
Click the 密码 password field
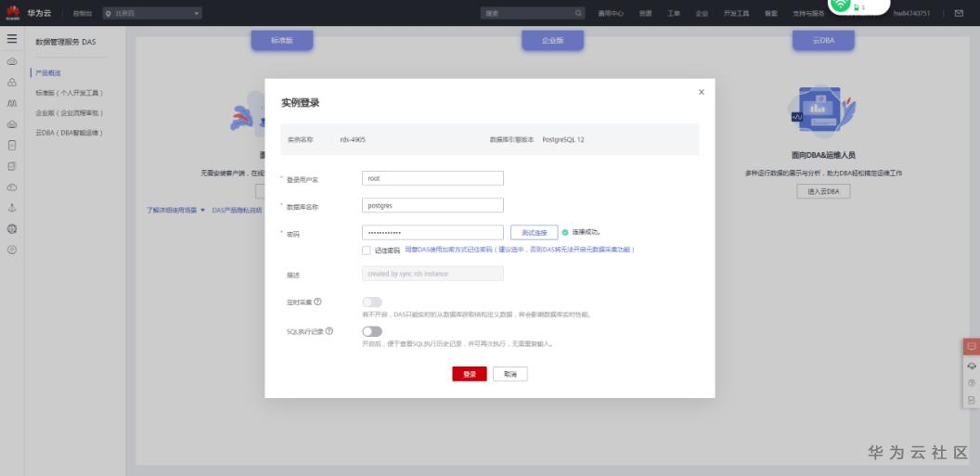(432, 232)
